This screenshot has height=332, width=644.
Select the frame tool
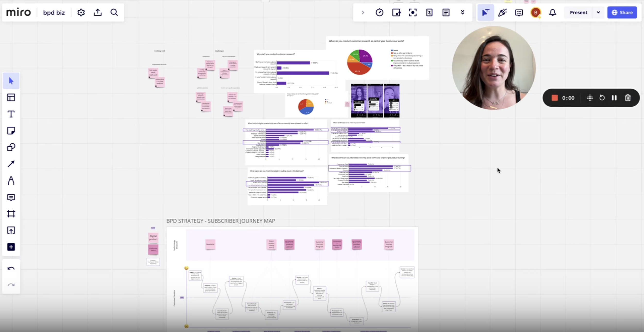[x=11, y=214]
